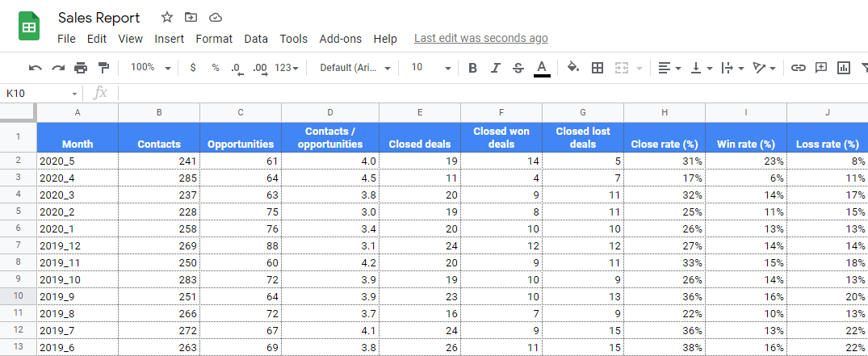
Task: Open the Fill color picker
Action: point(573,68)
